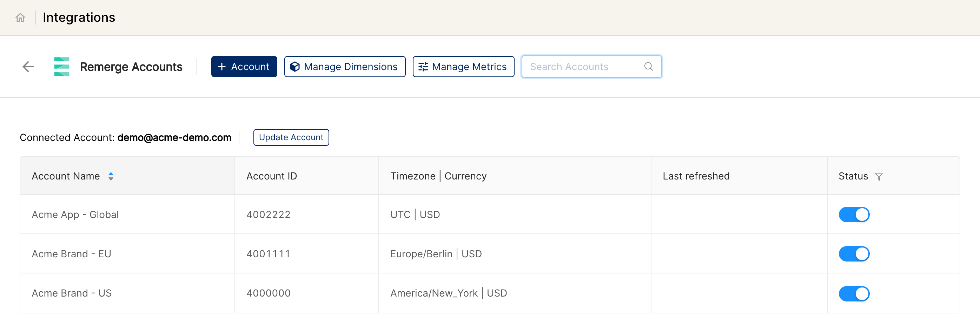Click the Timezone | Currency column header
Image resolution: width=980 pixels, height=319 pixels.
click(x=515, y=176)
